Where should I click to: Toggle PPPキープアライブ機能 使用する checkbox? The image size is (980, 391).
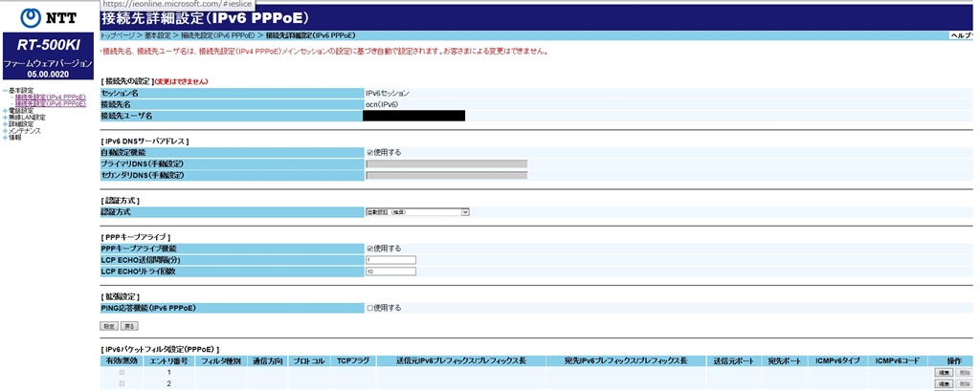[370, 248]
